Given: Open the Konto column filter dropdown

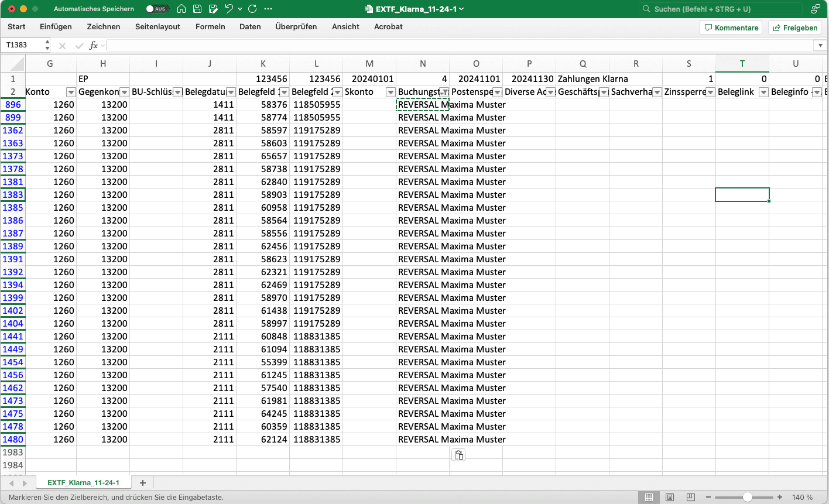Looking at the screenshot, I should coord(71,92).
